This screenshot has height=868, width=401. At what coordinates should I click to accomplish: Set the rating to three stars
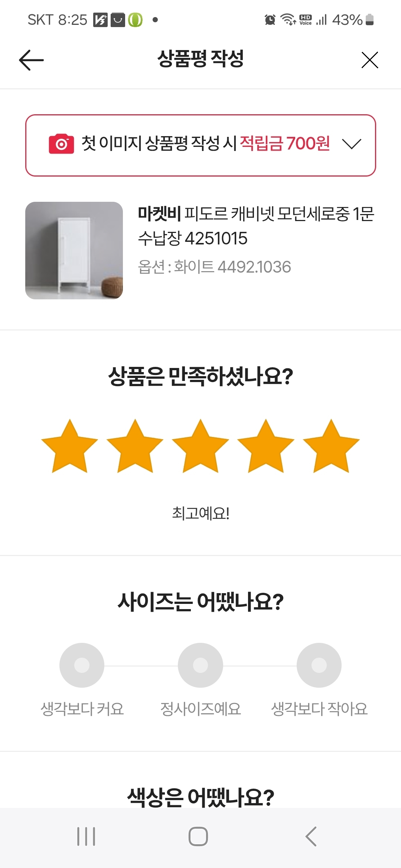point(200,446)
